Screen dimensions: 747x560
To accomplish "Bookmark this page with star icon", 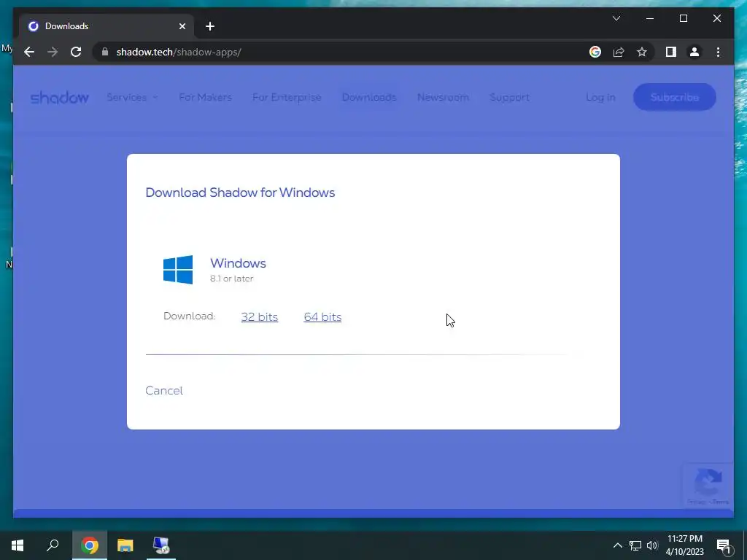I will pos(642,52).
